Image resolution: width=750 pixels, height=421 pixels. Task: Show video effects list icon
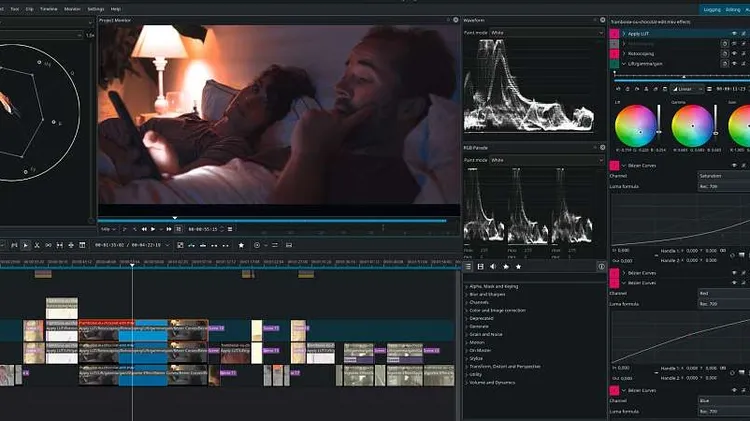481,267
